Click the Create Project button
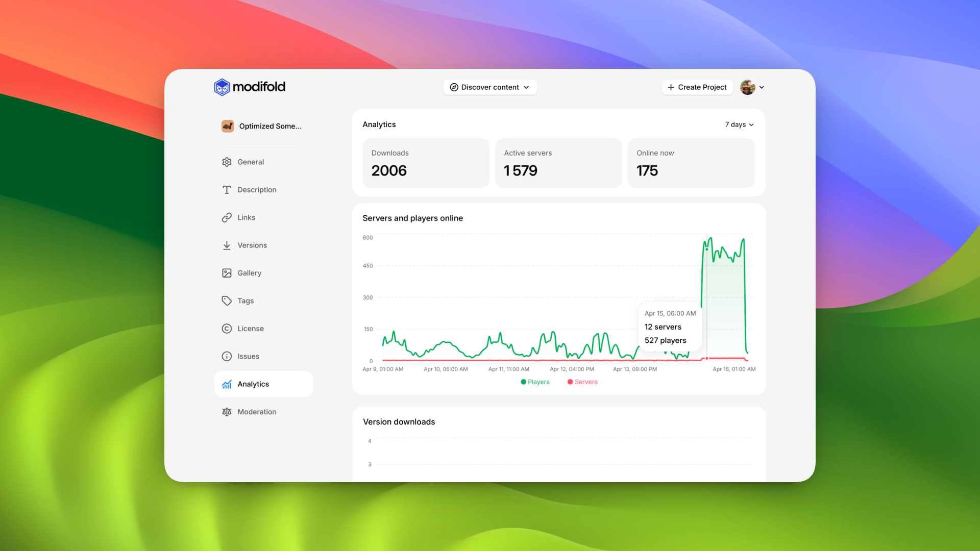Screen dimensions: 980x551 [697, 87]
